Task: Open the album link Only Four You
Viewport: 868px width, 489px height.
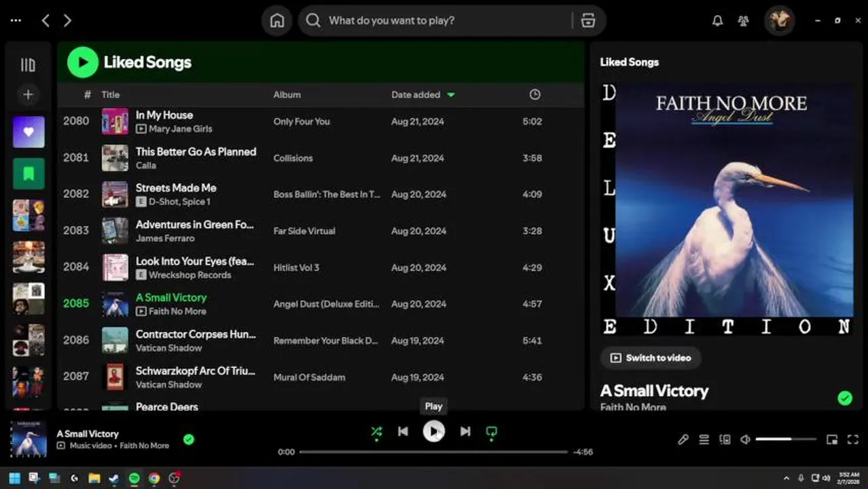Action: [302, 122]
